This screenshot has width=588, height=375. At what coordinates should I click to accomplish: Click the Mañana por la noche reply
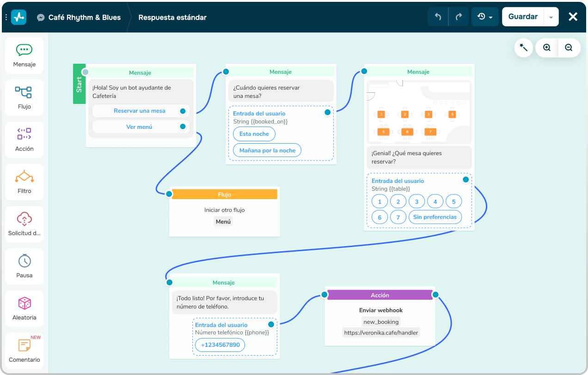click(x=267, y=150)
